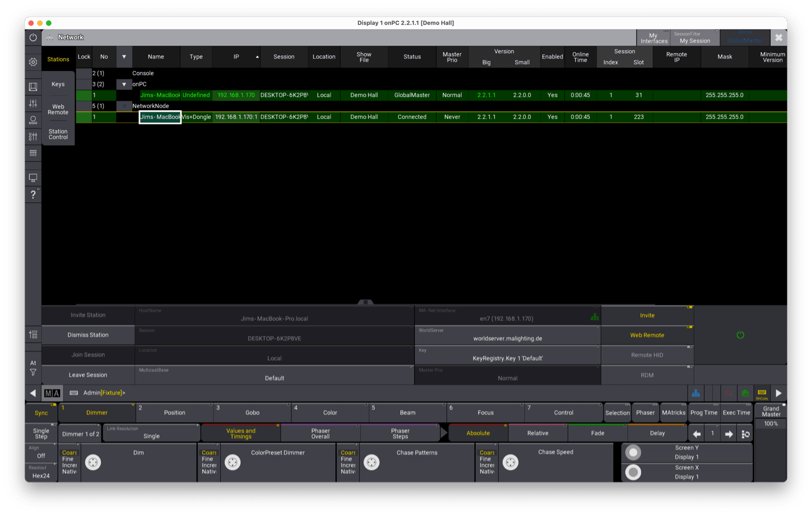Collapse the NetworkNode group row

(124, 106)
